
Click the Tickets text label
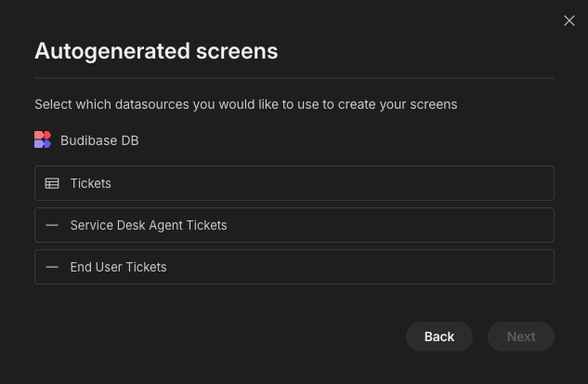point(91,183)
